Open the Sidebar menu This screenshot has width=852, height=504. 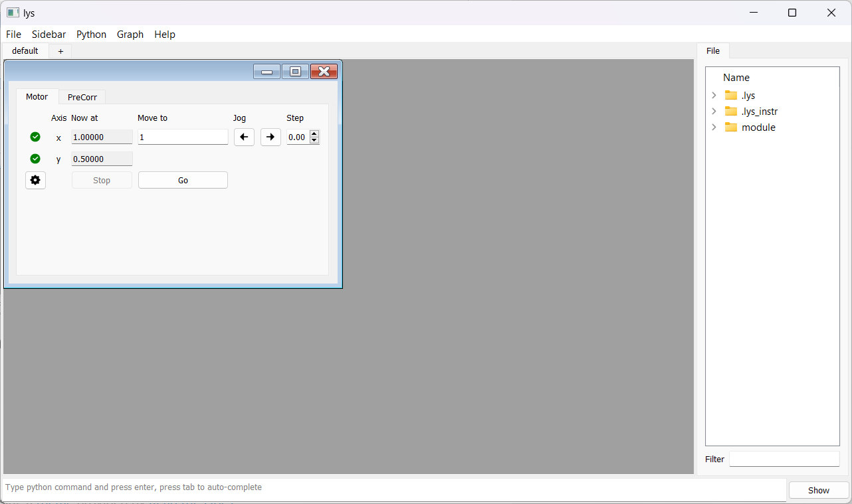(x=49, y=35)
